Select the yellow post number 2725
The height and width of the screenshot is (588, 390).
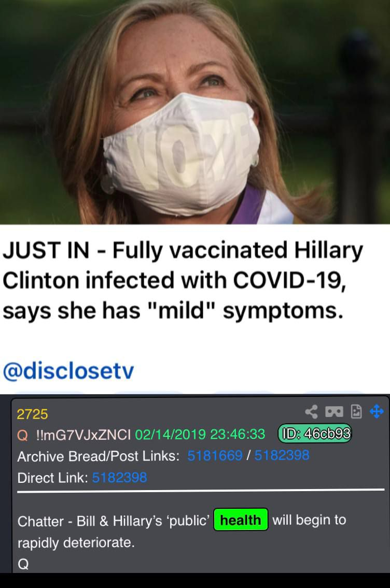pos(32,414)
